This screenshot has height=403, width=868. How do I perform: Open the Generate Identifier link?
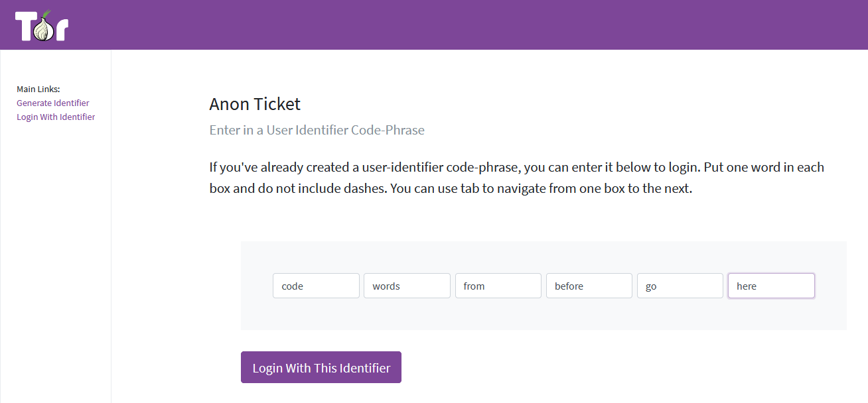coord(53,103)
